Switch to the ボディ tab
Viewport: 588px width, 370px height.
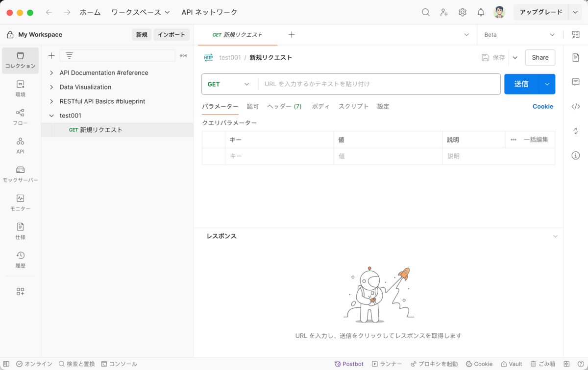pyautogui.click(x=320, y=106)
